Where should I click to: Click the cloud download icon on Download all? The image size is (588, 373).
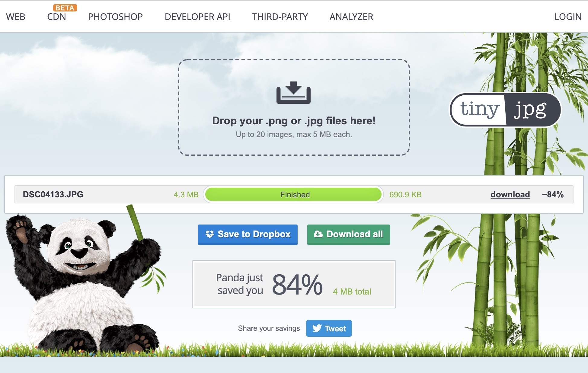[x=318, y=234]
